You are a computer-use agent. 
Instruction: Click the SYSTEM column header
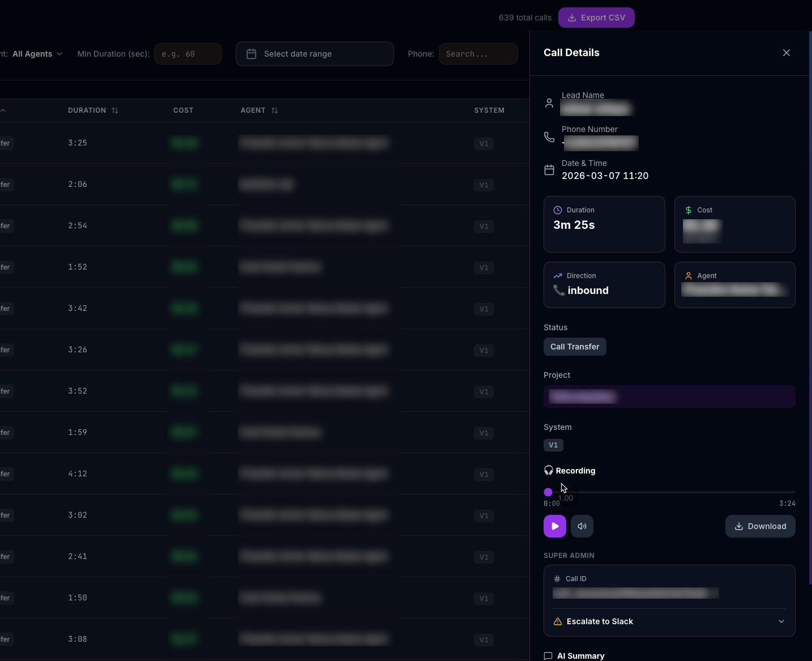[x=489, y=110]
